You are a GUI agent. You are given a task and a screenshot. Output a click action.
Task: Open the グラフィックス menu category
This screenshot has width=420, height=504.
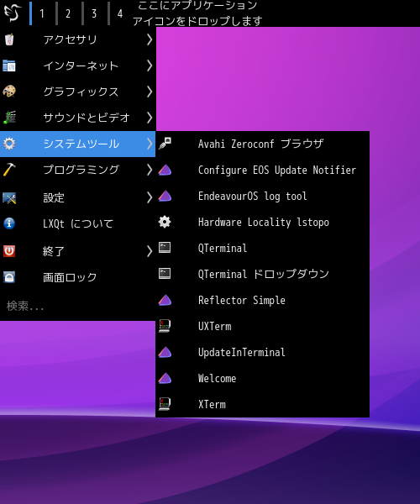coord(78,92)
